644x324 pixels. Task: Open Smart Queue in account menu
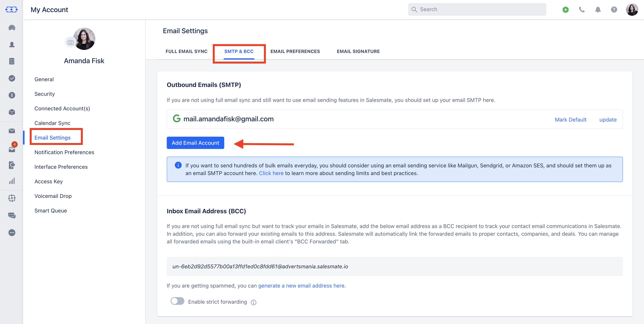(51, 211)
